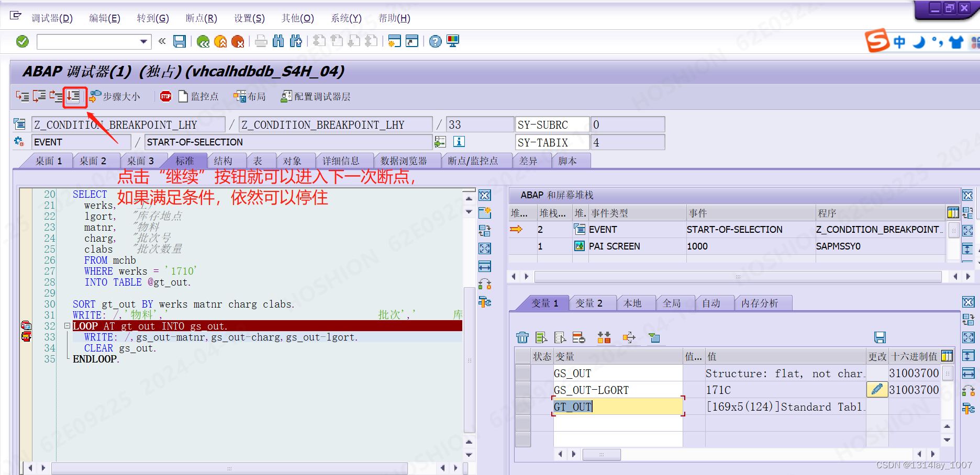Toggle the breakpoint marker at line 33

tap(26, 336)
